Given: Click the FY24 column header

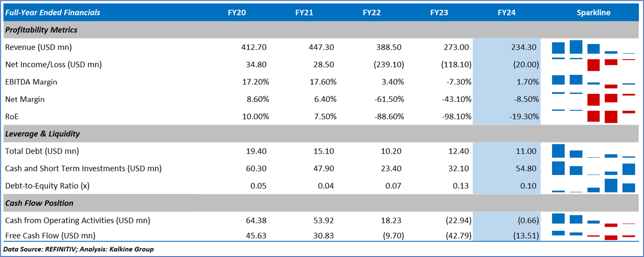Looking at the screenshot, I should (507, 12).
